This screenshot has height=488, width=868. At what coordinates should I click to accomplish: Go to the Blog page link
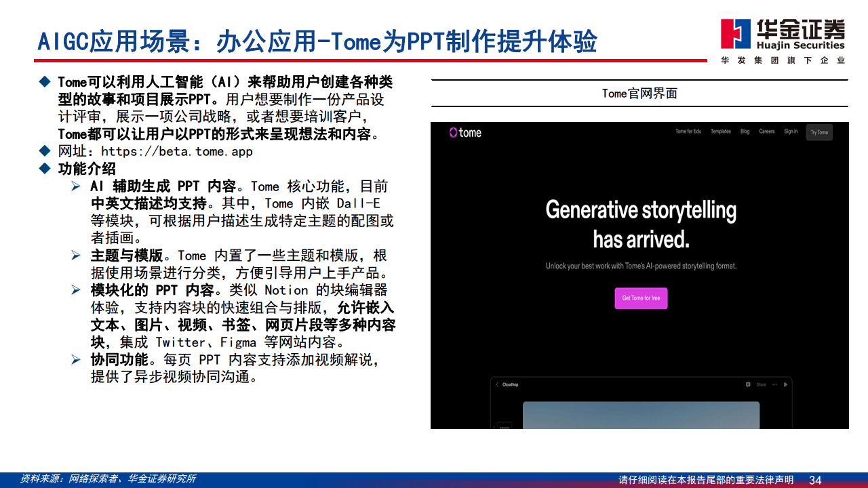click(x=745, y=131)
